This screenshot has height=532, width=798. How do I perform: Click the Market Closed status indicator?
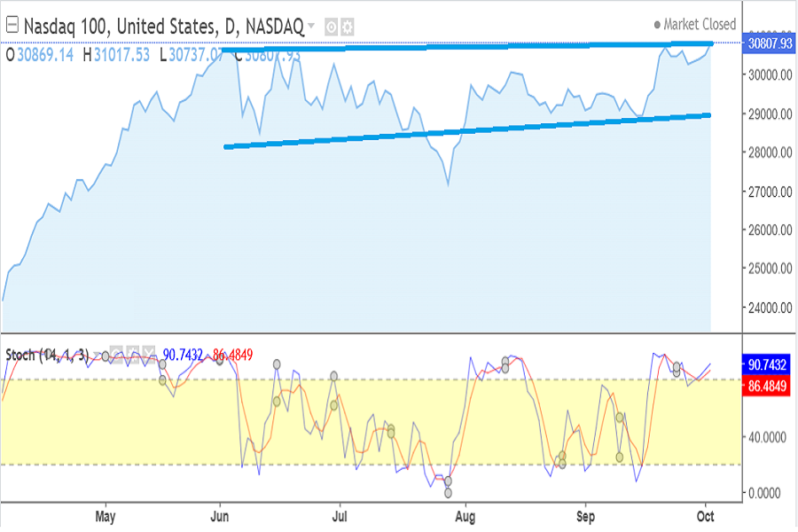pyautogui.click(x=695, y=25)
